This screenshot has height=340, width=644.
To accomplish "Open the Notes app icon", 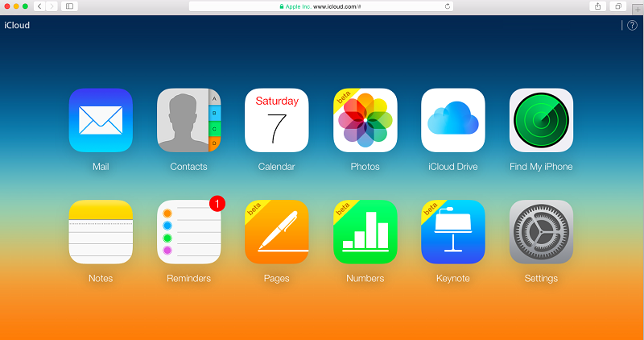I will (x=101, y=232).
